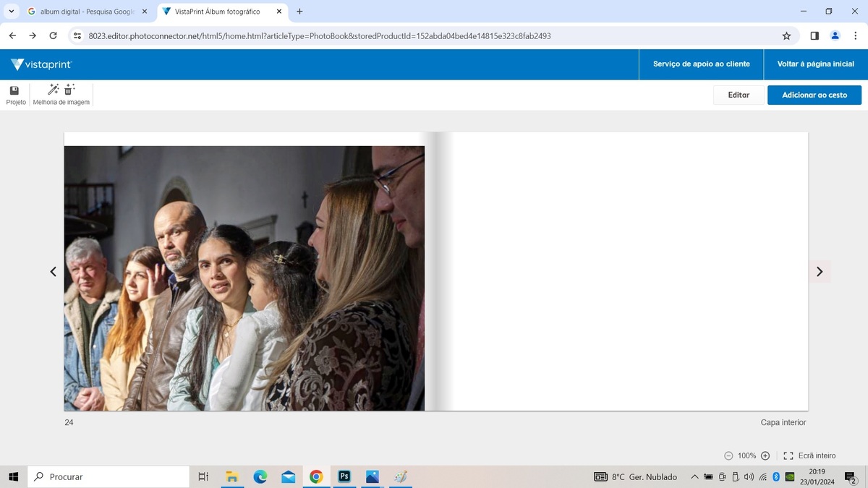Open Photoshop from the taskbar
The width and height of the screenshot is (868, 488).
(344, 476)
